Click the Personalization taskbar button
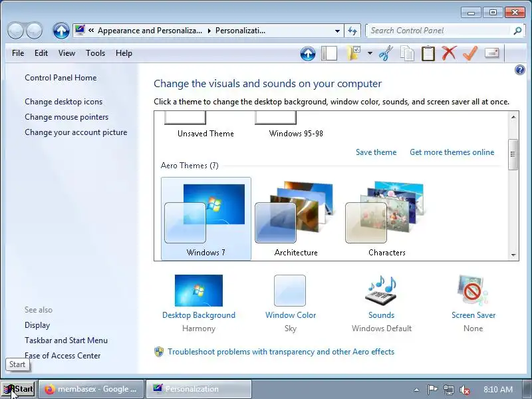This screenshot has height=399, width=532. pyautogui.click(x=199, y=389)
